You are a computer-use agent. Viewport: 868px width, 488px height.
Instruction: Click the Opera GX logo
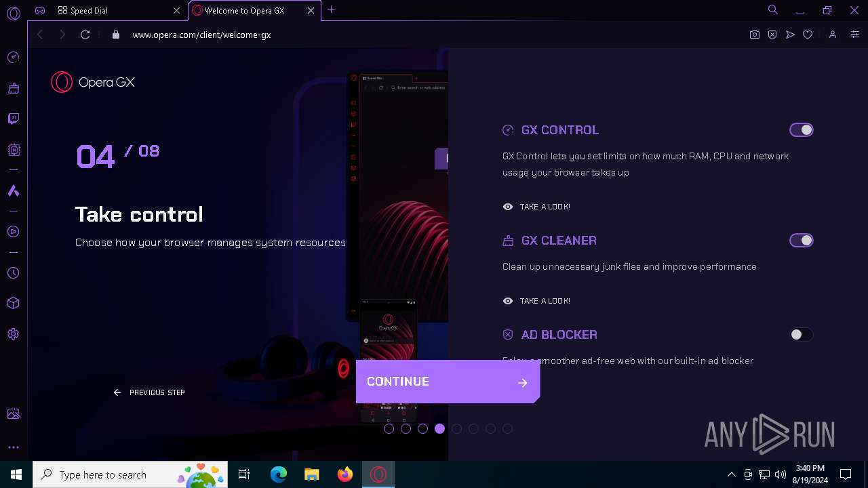pyautogui.click(x=93, y=82)
